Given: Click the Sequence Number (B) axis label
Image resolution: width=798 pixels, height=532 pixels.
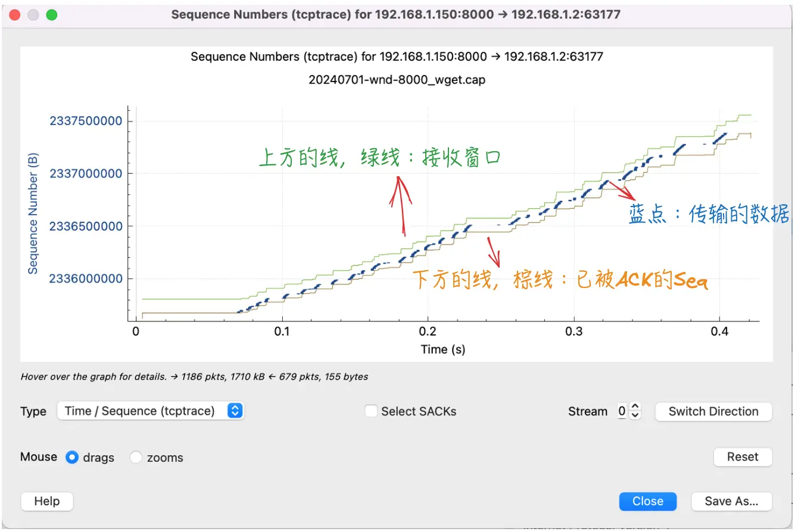Looking at the screenshot, I should (x=33, y=214).
